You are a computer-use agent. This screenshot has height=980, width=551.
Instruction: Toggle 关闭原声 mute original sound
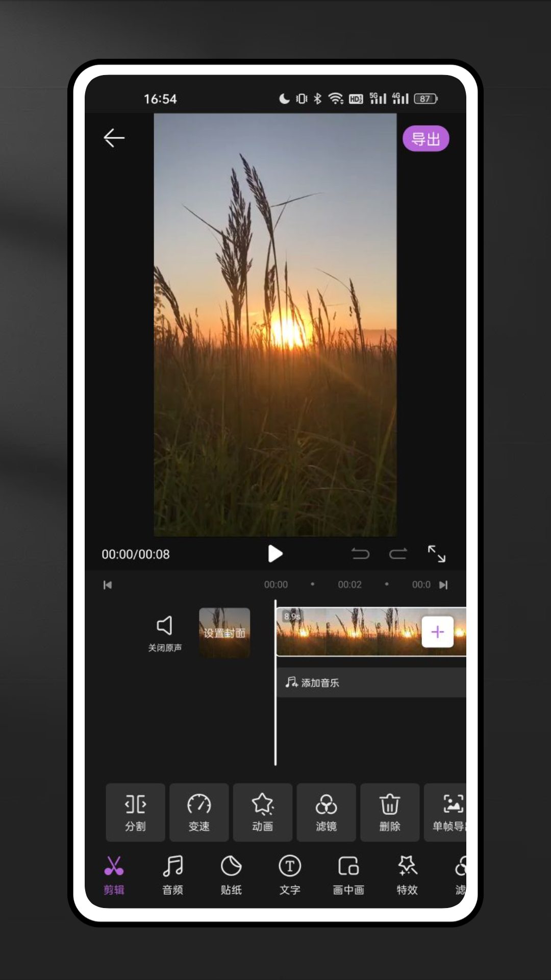tap(164, 633)
